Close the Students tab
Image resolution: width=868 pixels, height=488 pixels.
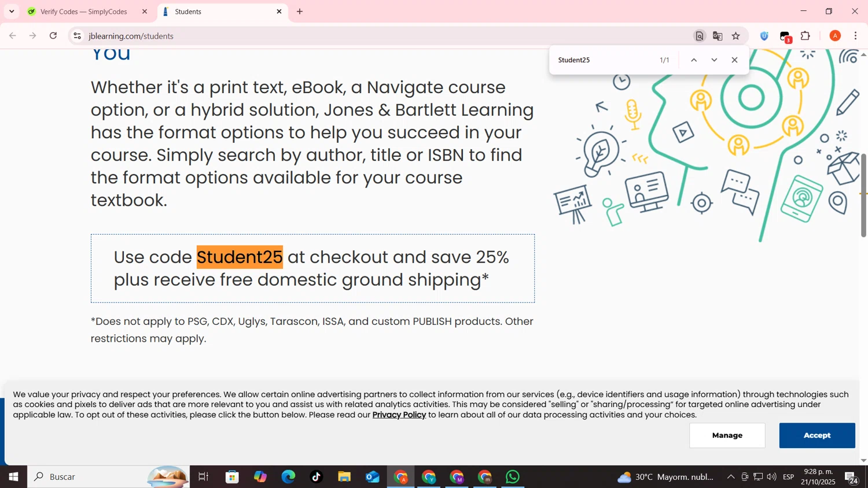pyautogui.click(x=279, y=12)
